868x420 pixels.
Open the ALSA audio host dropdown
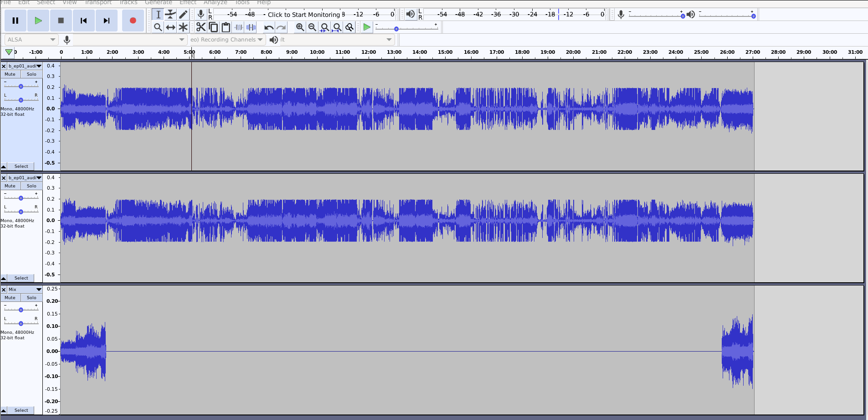point(31,40)
